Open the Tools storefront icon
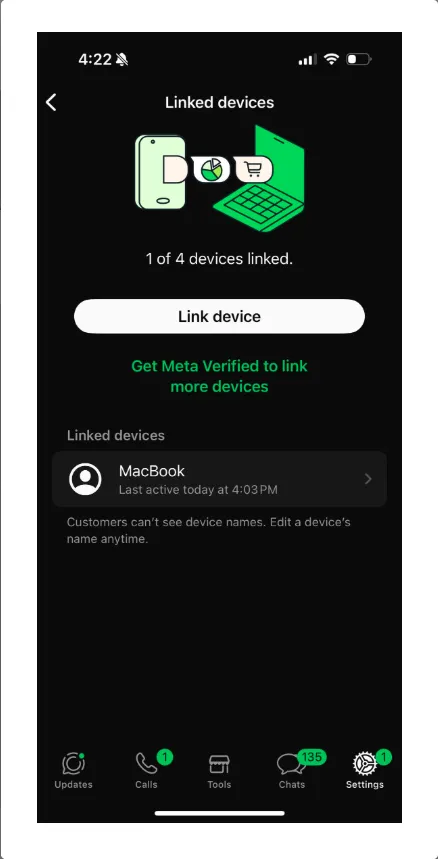This screenshot has width=438, height=859. pos(219,764)
